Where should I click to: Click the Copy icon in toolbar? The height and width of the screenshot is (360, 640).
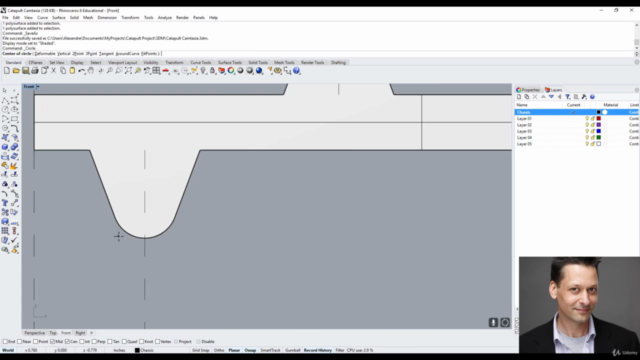tap(63, 71)
